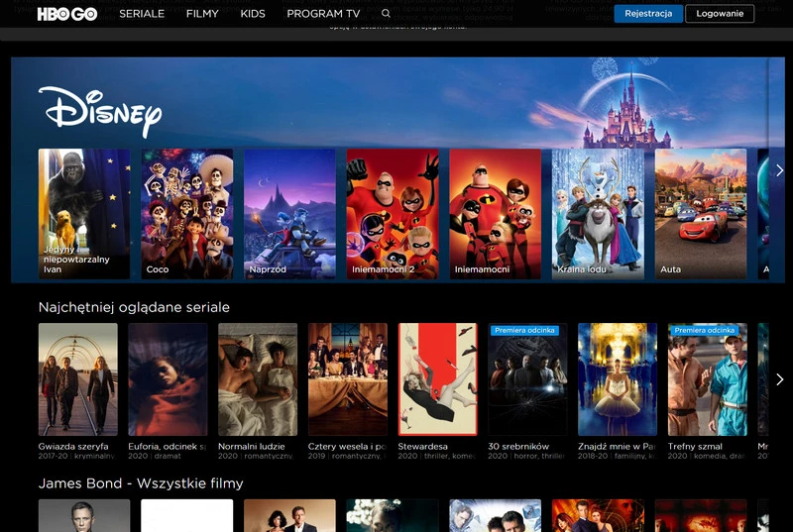Open search with the magnifier icon
The height and width of the screenshot is (532, 793).
tap(386, 14)
